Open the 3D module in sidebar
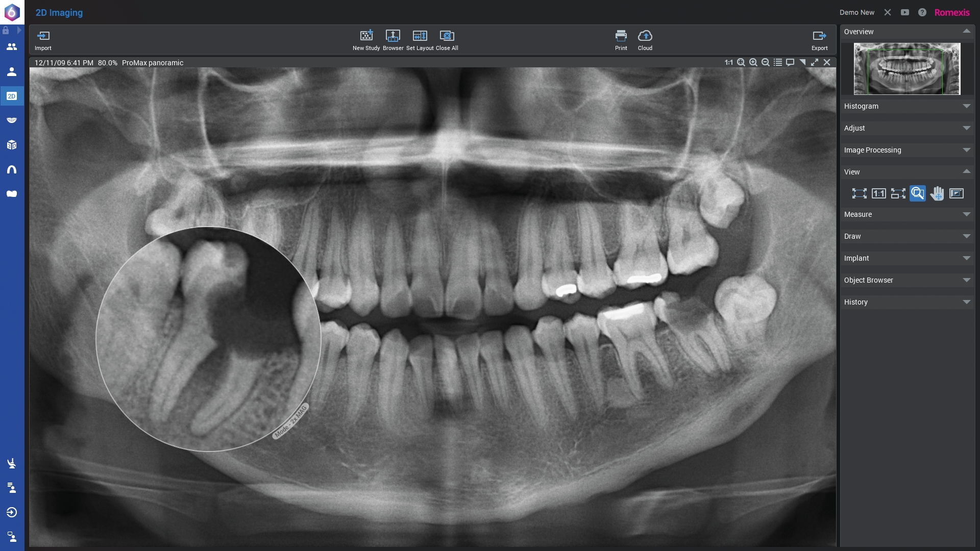The height and width of the screenshot is (551, 980). 12,145
